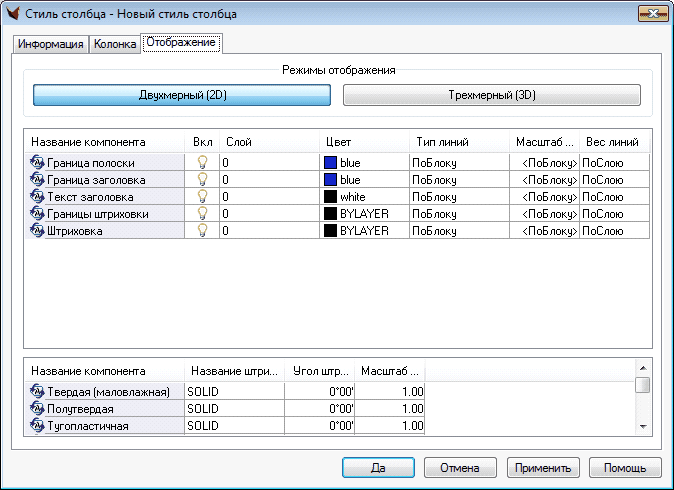Image resolution: width=674 pixels, height=490 pixels.
Task: Click the hatch list scrollbar down arrow
Action: pyautogui.click(x=643, y=427)
